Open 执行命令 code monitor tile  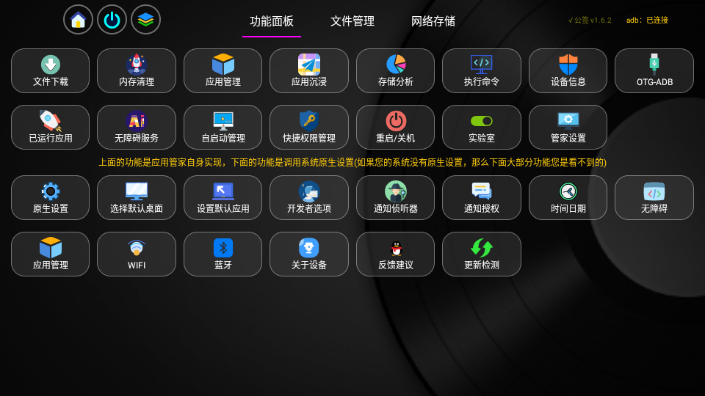482,71
